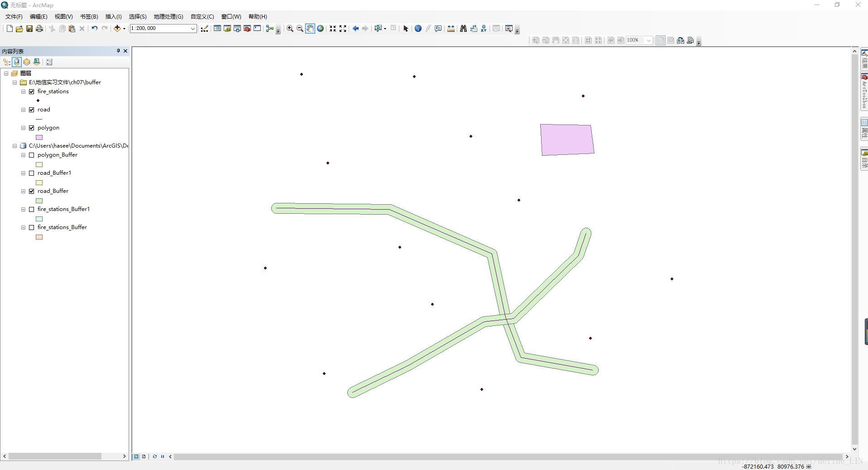Select the Zoom Out tool
The image size is (868, 470).
pos(300,29)
